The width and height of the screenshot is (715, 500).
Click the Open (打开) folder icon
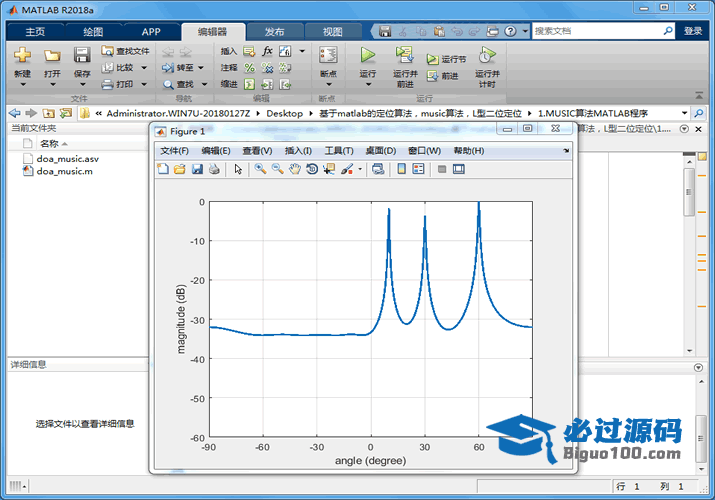(52, 56)
